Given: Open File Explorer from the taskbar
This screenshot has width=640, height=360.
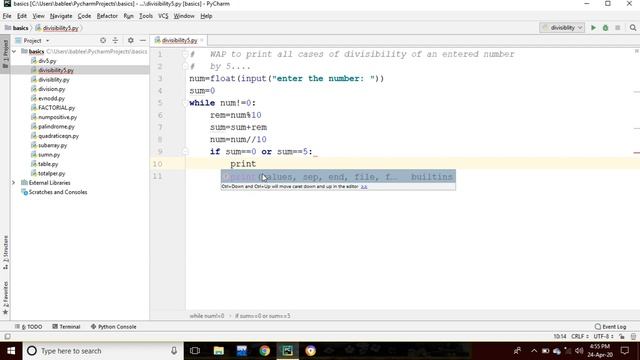Looking at the screenshot, I should point(219,351).
